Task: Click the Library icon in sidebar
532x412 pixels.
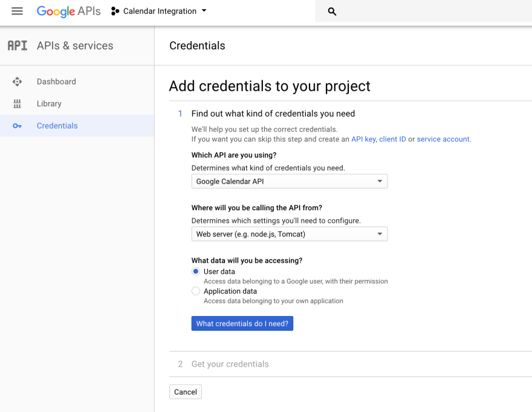Action: tap(17, 104)
